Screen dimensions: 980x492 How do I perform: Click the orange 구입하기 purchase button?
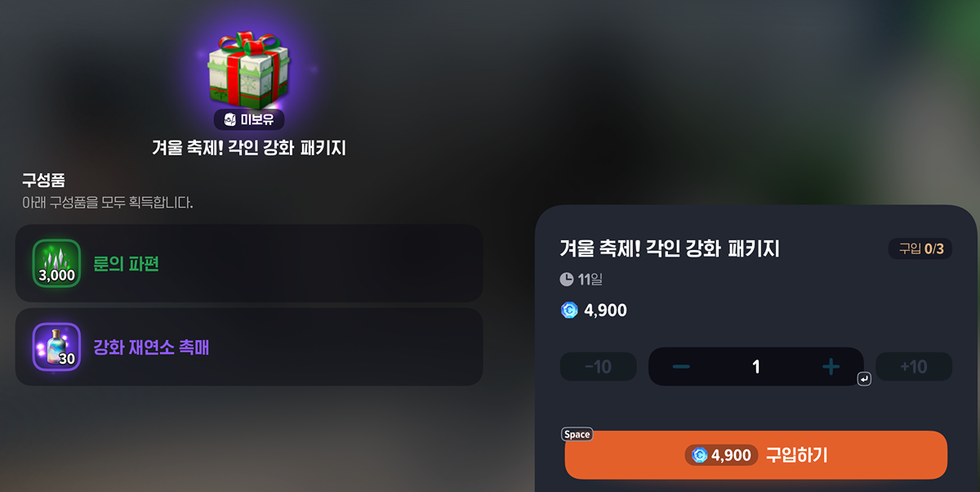[755, 455]
